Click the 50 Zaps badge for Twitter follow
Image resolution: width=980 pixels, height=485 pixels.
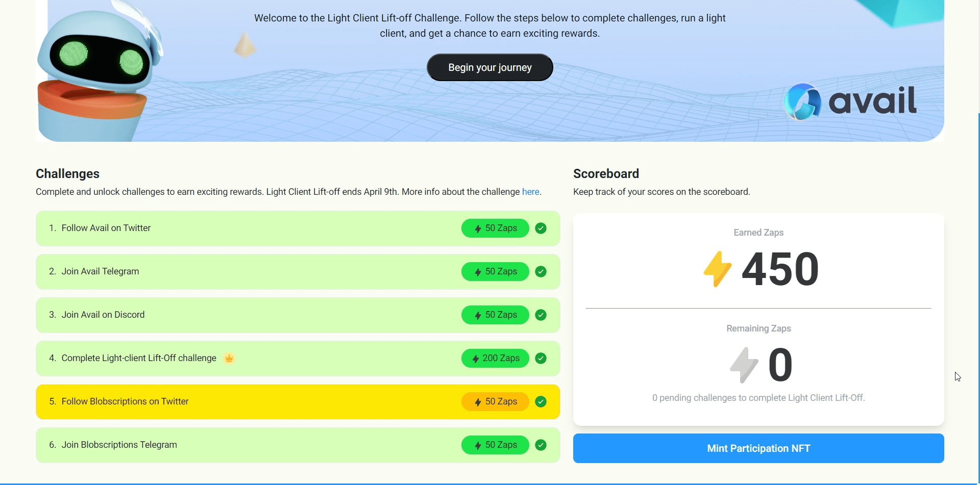(x=495, y=228)
